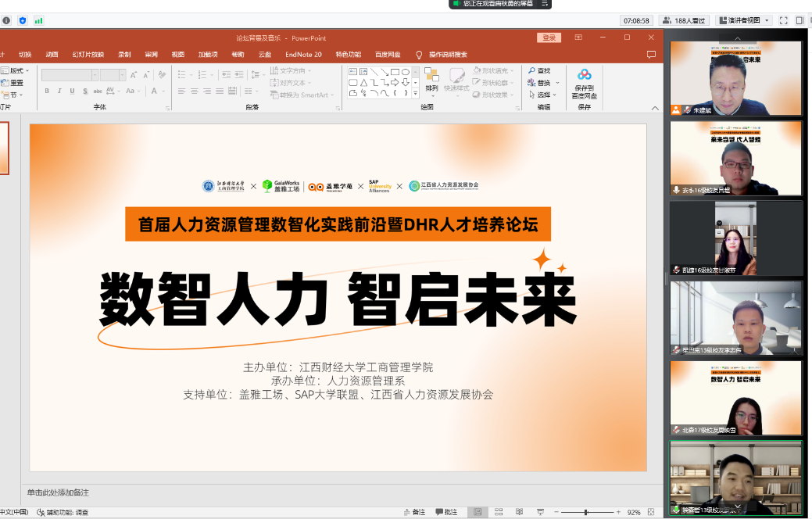Open the font size dropdown

tap(122, 75)
